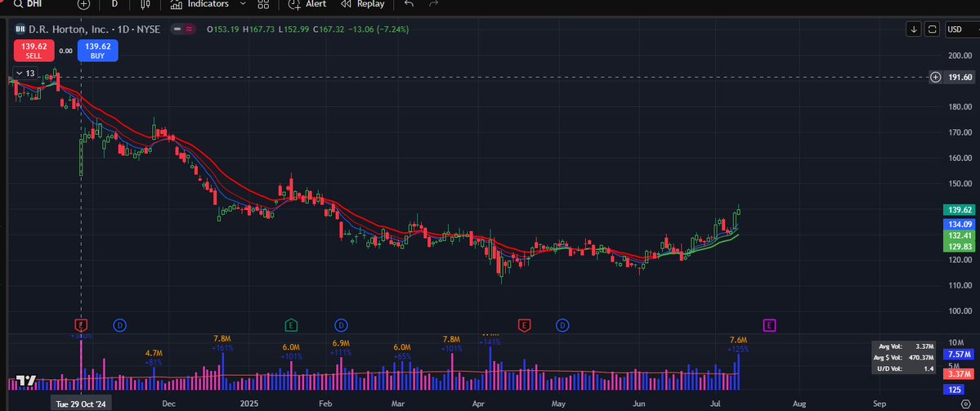Click the Avg $ Vol 470.37M row
This screenshot has height=411, width=980.
point(905,357)
